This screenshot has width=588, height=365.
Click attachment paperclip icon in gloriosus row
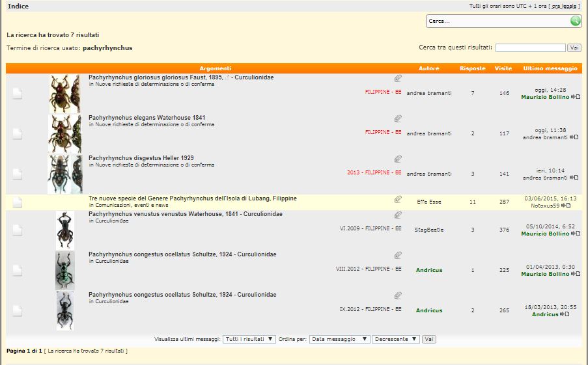[x=398, y=78]
